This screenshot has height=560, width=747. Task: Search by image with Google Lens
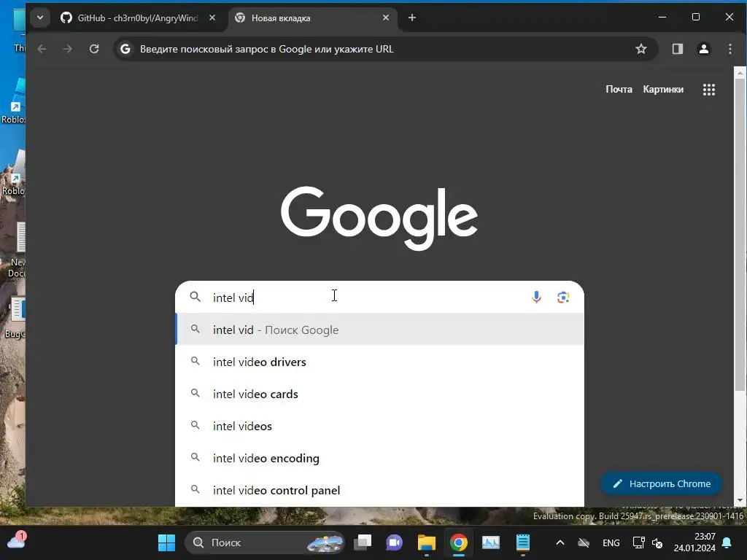(563, 297)
